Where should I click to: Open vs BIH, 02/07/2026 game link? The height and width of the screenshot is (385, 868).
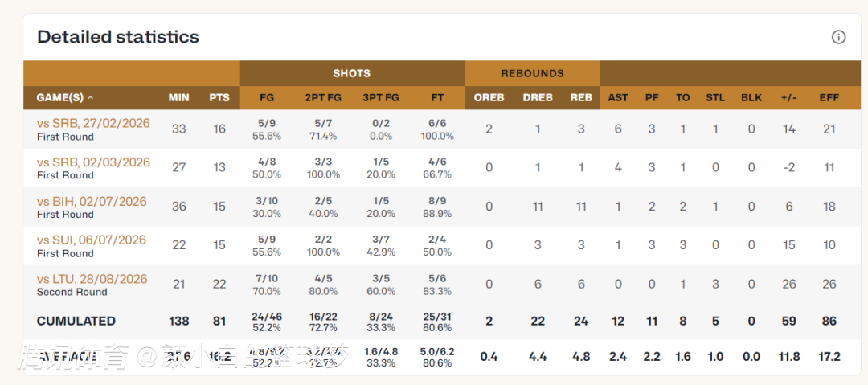pos(92,200)
